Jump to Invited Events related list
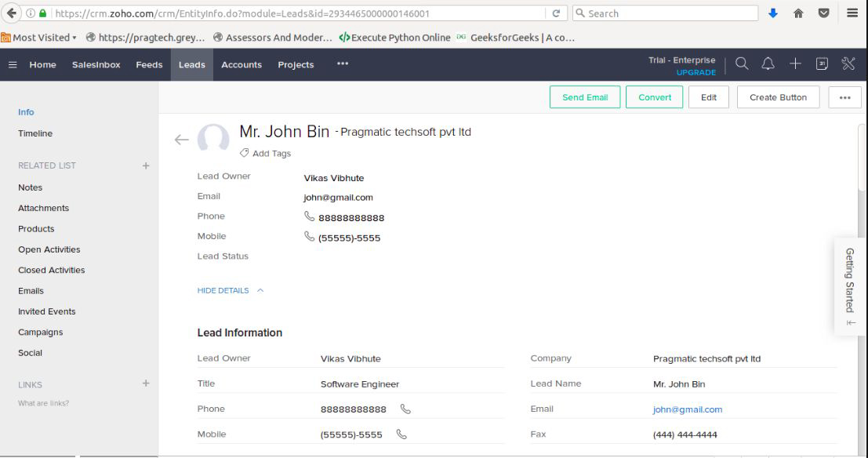 tap(46, 312)
